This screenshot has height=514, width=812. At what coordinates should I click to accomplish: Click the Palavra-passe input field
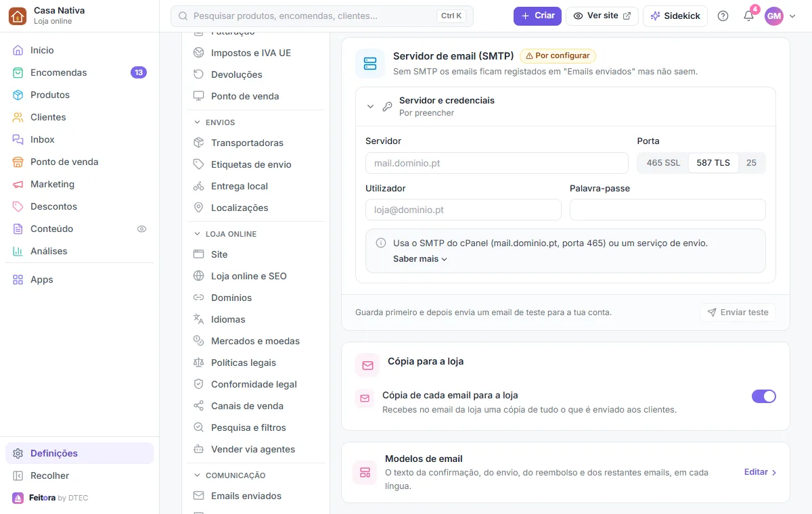pos(668,210)
